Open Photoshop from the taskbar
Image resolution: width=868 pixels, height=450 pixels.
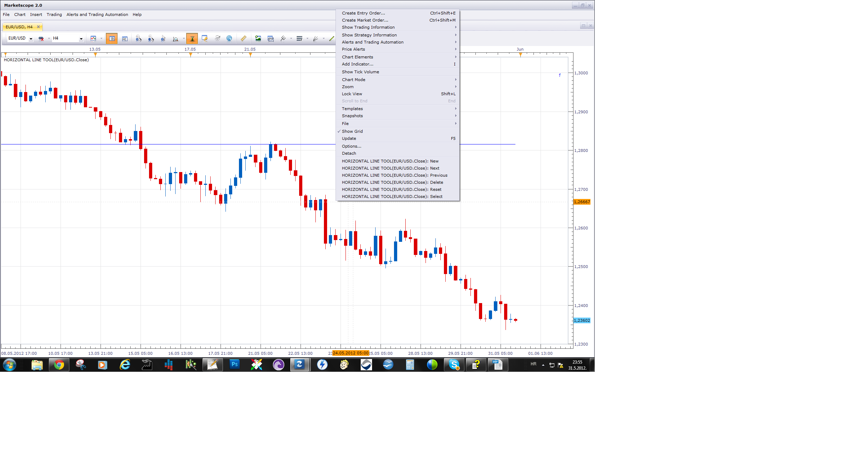pyautogui.click(x=234, y=365)
